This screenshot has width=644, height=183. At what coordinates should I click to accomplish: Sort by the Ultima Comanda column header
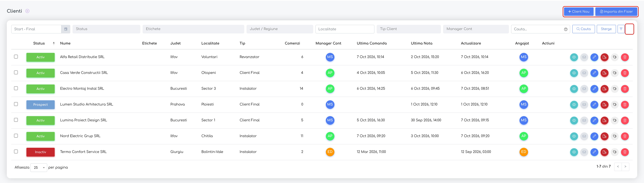371,43
